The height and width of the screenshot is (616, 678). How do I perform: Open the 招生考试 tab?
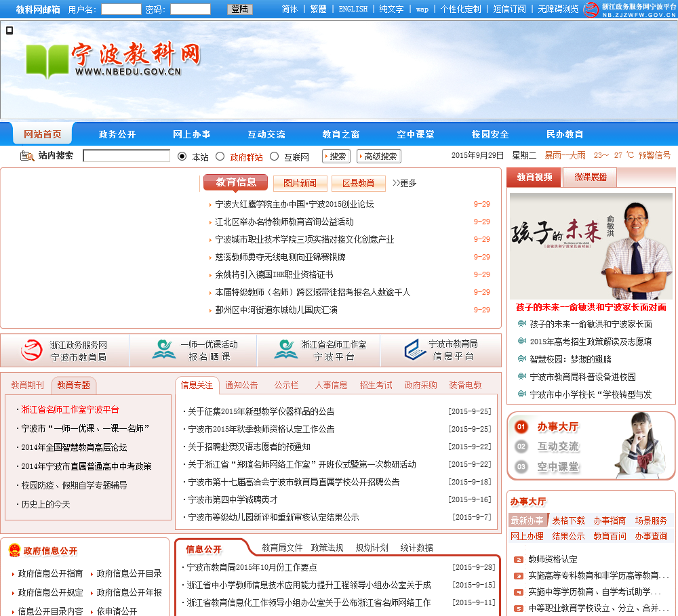376,385
